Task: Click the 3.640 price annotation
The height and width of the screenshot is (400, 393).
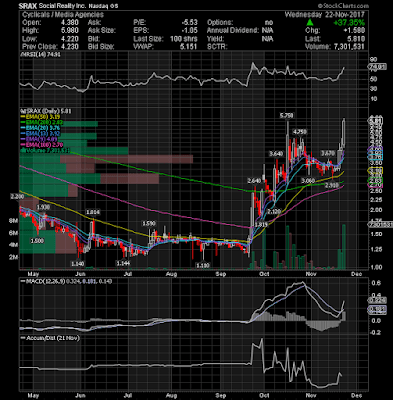Action: point(276,154)
